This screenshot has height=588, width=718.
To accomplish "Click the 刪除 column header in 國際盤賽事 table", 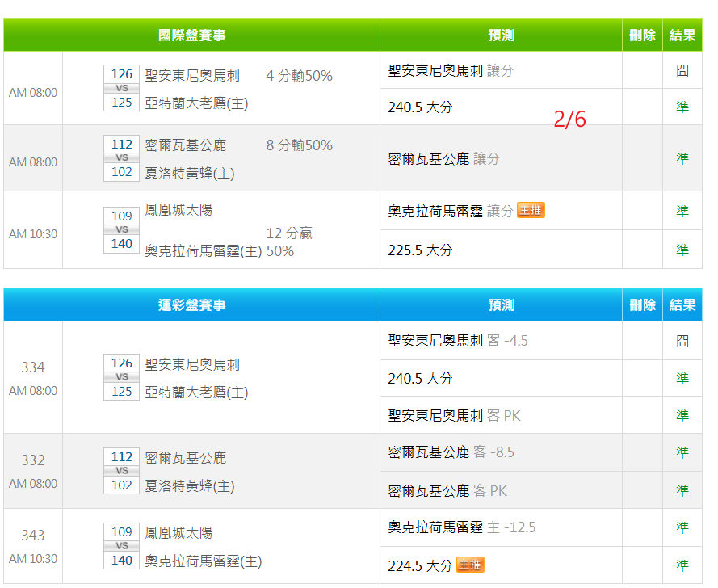I will [x=642, y=36].
